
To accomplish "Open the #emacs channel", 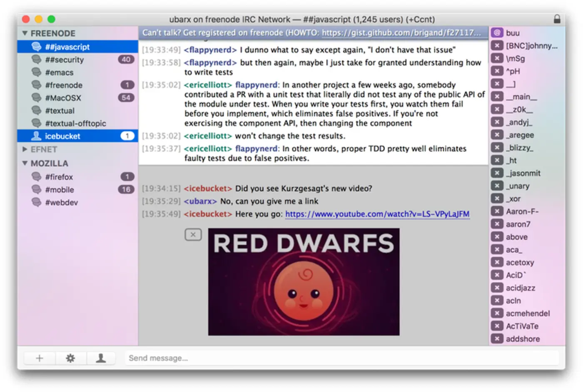I will [x=77, y=72].
